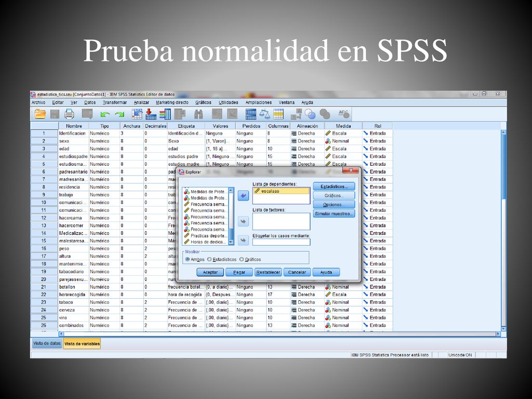Select Horas de dedica variable in list
532x399 pixels.
206,242
